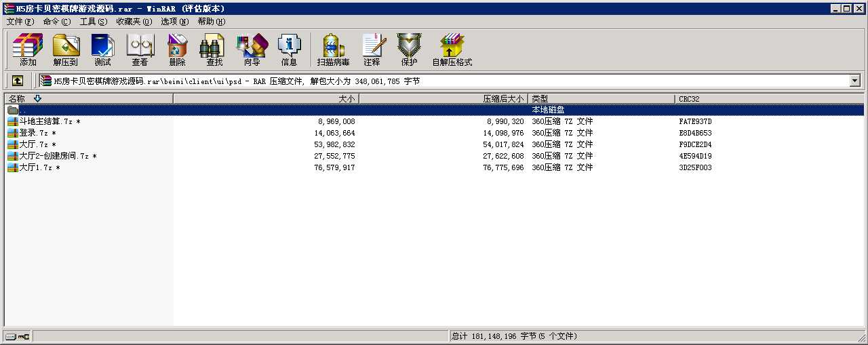Sort by the 大小 column header
Viewport: 868px width, 345px height.
click(266, 99)
